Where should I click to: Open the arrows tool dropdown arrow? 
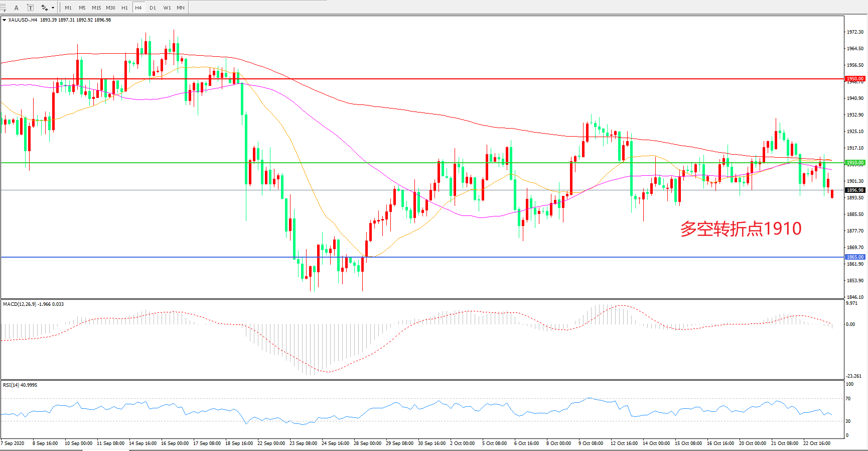pyautogui.click(x=53, y=8)
